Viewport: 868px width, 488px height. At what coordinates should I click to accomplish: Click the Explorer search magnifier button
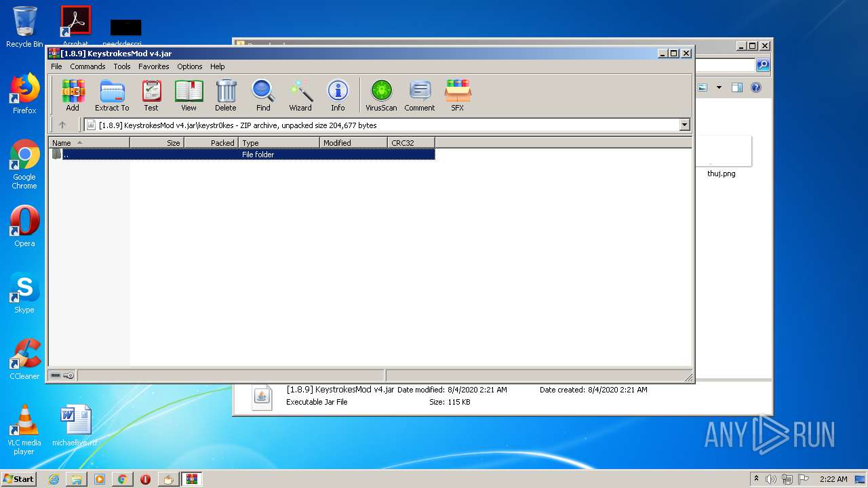(763, 65)
